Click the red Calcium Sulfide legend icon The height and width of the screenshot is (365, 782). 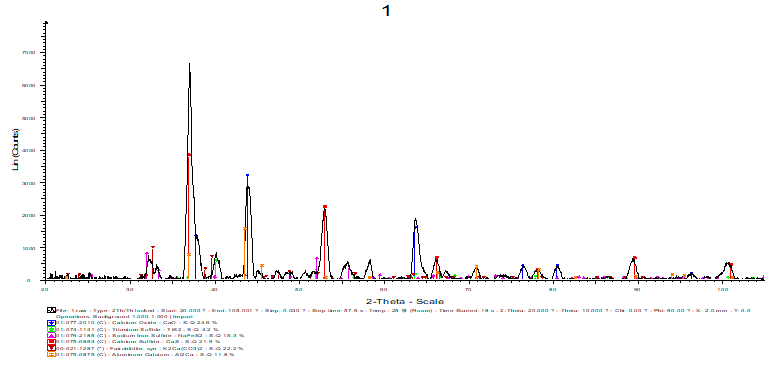[50, 342]
